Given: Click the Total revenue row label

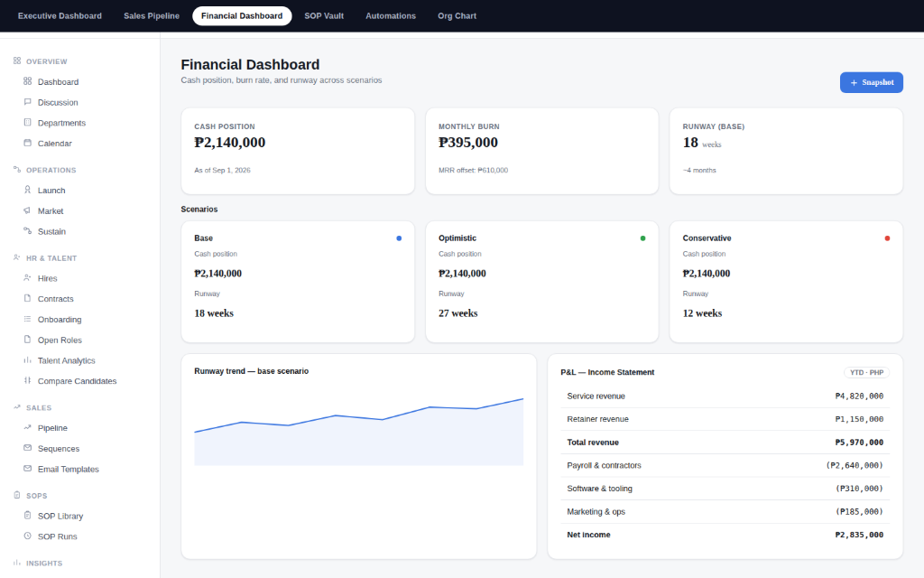Looking at the screenshot, I should (593, 443).
